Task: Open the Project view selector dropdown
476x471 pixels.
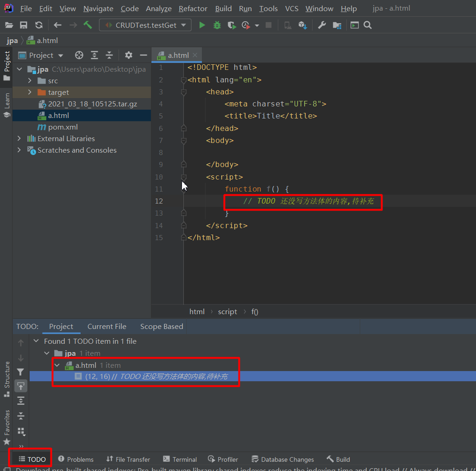Action: tap(41, 55)
